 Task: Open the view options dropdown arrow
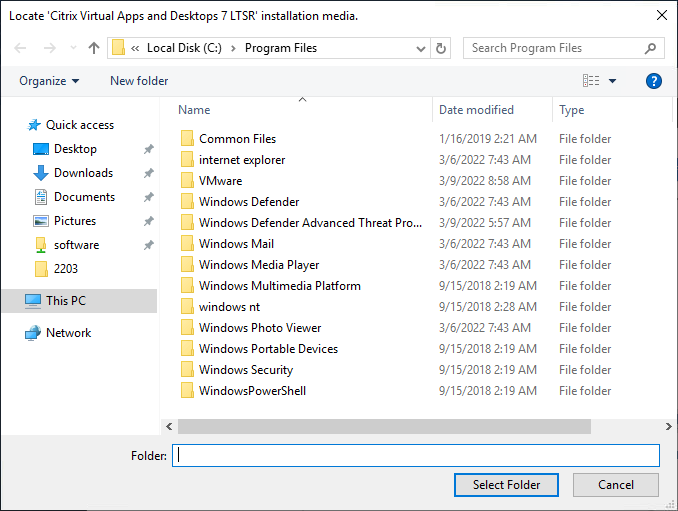point(612,81)
